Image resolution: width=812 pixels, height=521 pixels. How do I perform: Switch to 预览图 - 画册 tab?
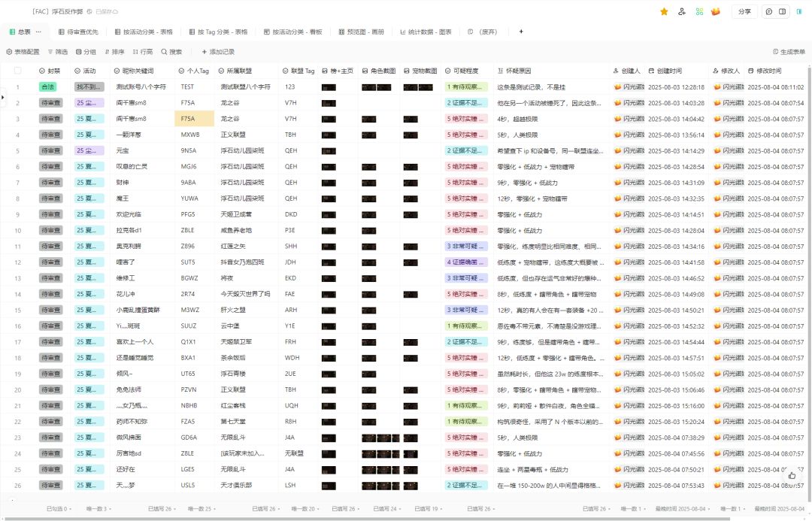(x=361, y=32)
